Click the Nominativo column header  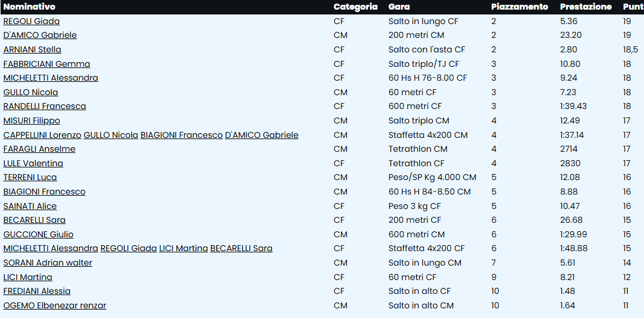[x=29, y=7]
